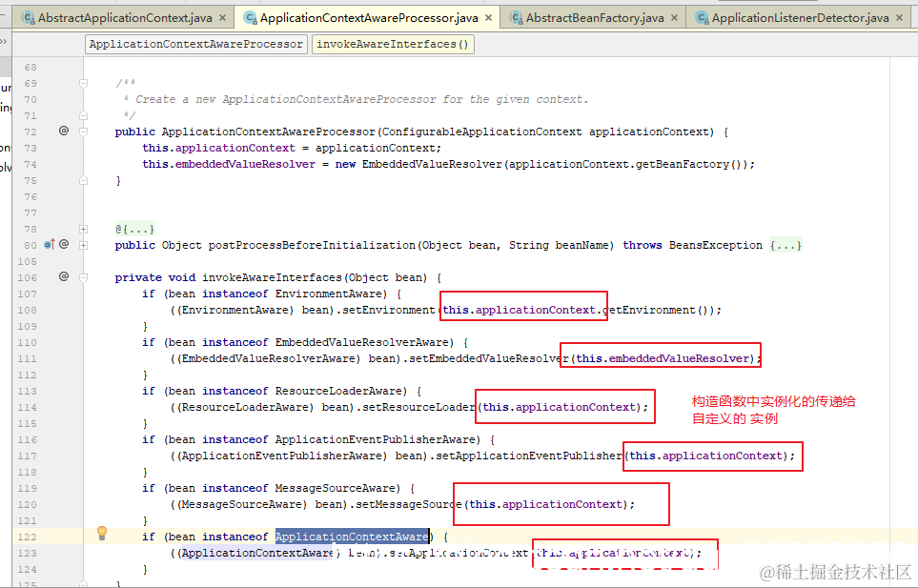Click invokeAwareInterfaces() breadcrumb
918x588 pixels.
pos(393,45)
